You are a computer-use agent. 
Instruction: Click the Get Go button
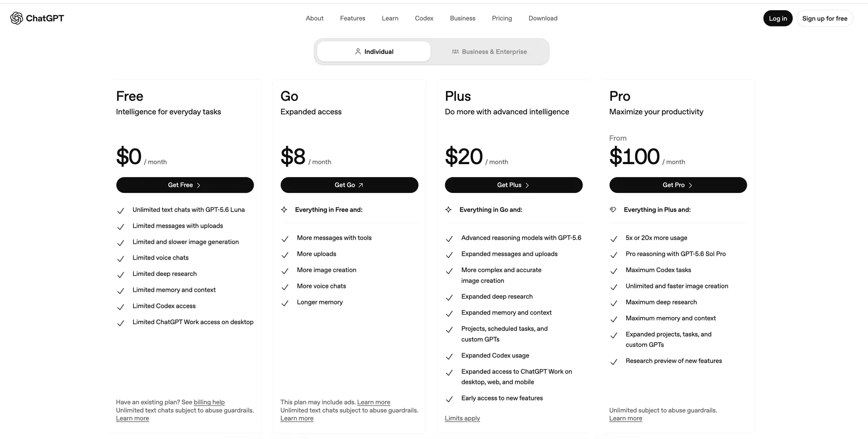tap(349, 185)
